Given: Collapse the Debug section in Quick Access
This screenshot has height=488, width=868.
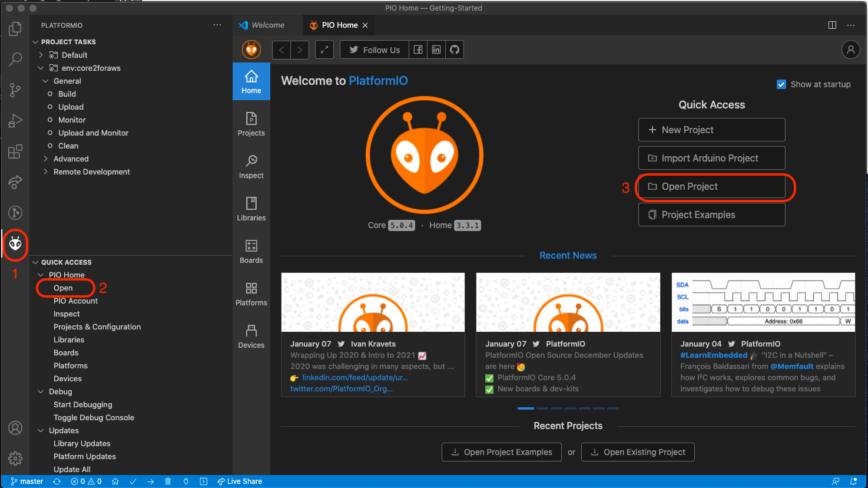Looking at the screenshot, I should [41, 391].
